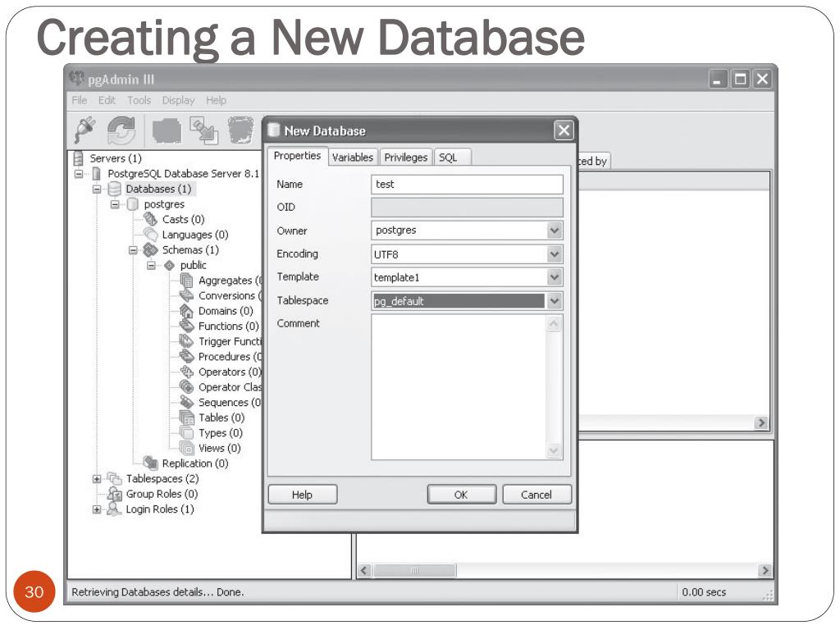Viewport: 840px width, 630px height.
Task: Click the Casts node icon
Action: [151, 219]
